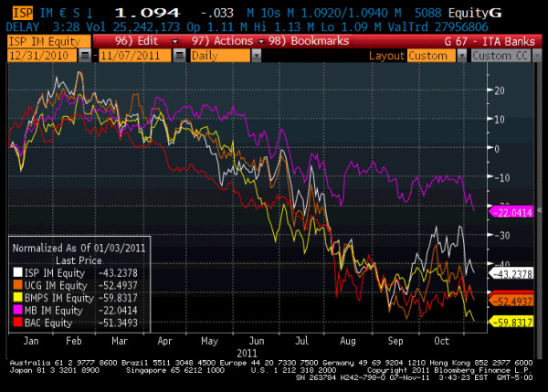Click the orange UCG IM Equity legend swatch
Screen dimensions: 548x392
click(18, 285)
